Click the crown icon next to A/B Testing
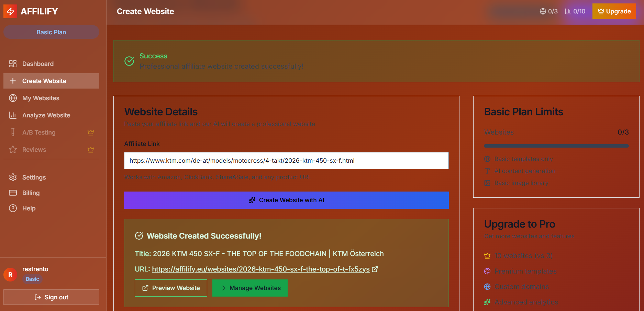This screenshot has width=644, height=311. pyautogui.click(x=91, y=133)
